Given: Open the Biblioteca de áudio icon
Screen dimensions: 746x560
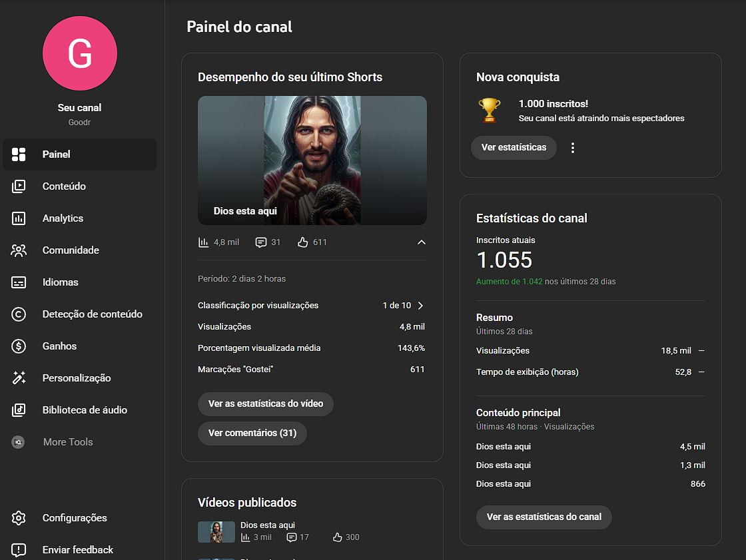Looking at the screenshot, I should 19,410.
